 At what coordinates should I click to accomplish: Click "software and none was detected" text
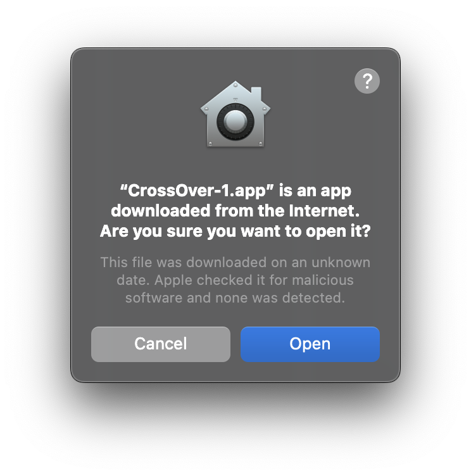(x=235, y=297)
